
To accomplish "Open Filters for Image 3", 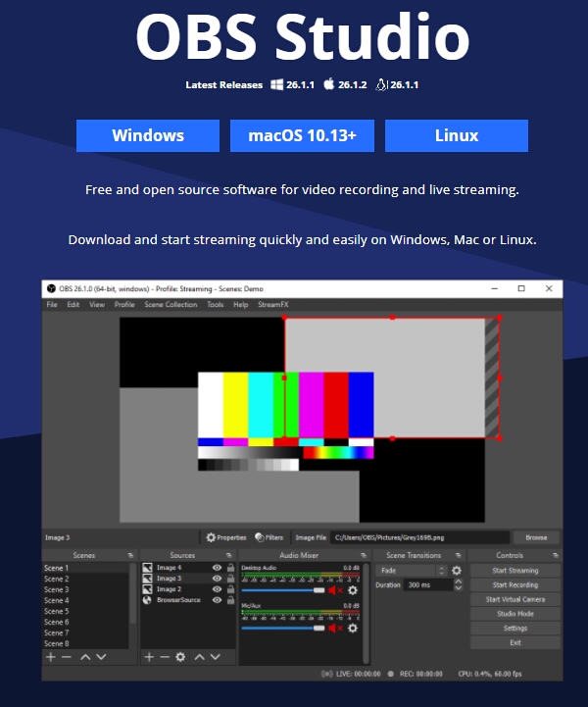I will pos(269,537).
